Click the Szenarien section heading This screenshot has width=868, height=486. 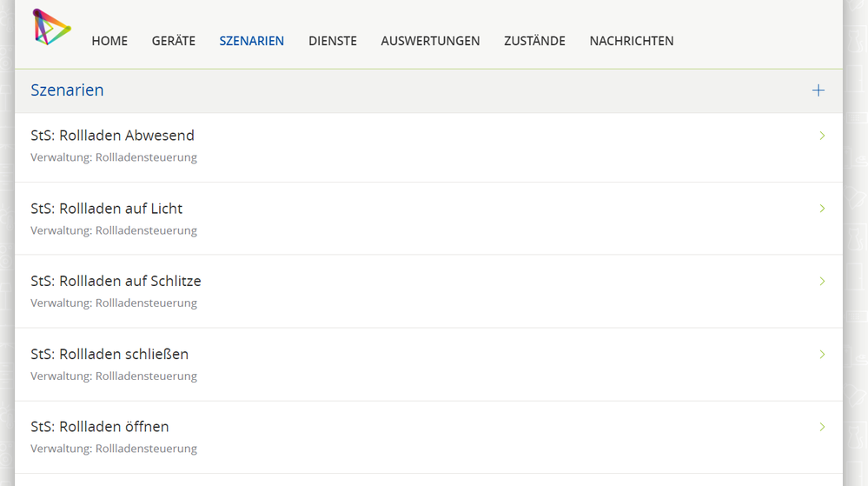point(67,90)
